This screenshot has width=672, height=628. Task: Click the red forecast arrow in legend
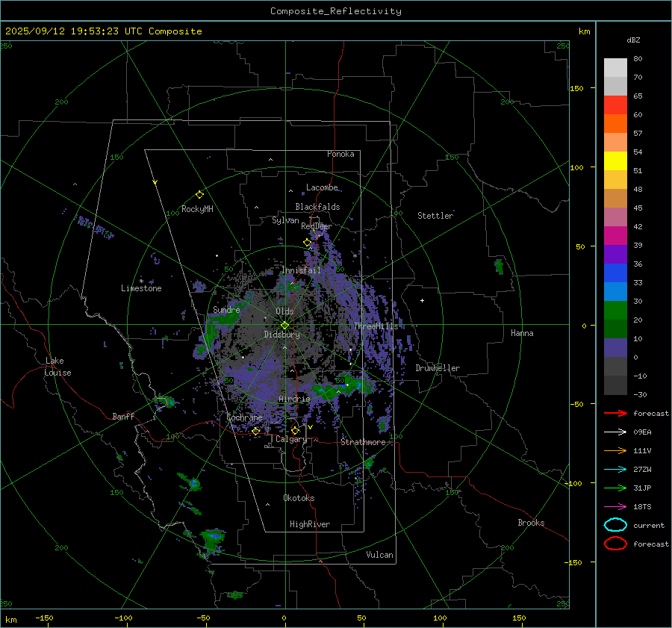click(615, 413)
